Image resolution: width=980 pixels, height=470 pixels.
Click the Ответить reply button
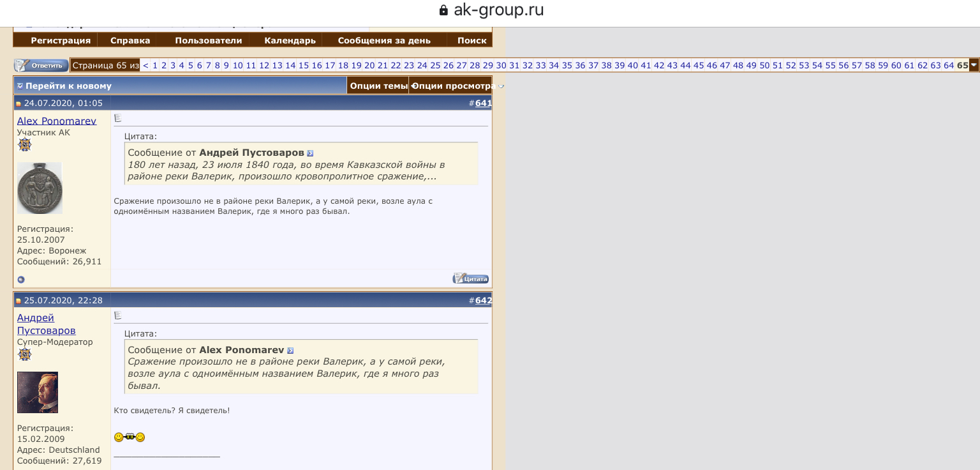pos(41,65)
